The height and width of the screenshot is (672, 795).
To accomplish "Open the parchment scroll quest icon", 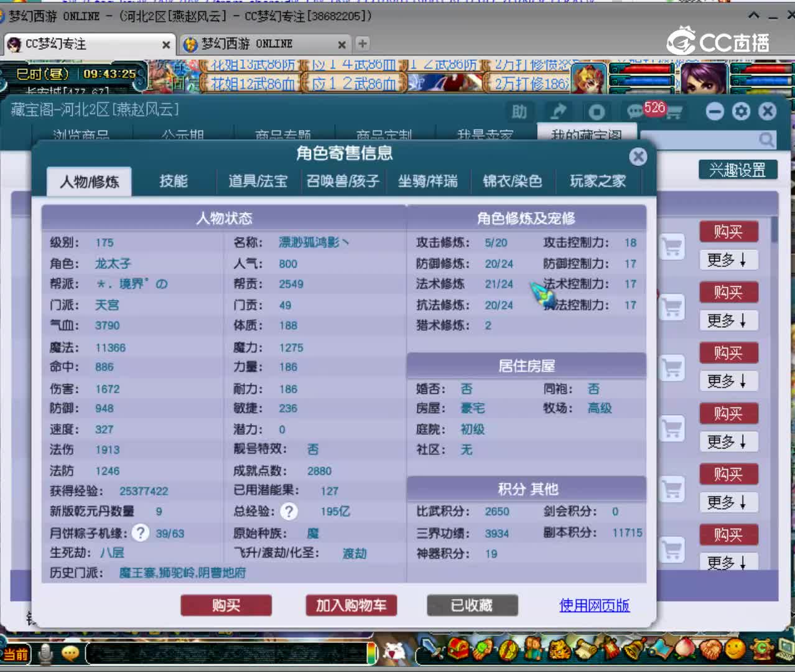I will [586, 649].
